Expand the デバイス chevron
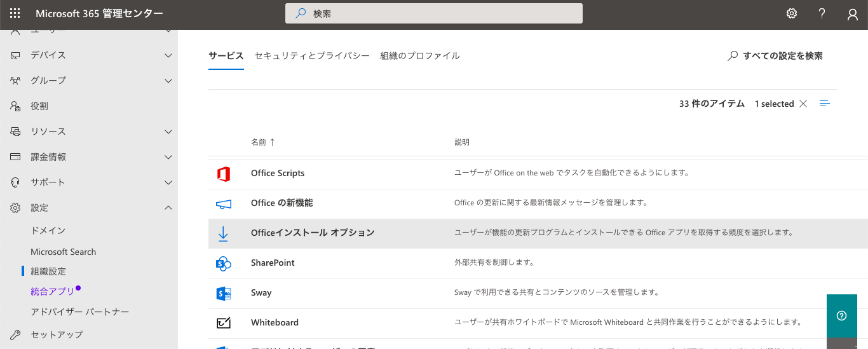The width and height of the screenshot is (868, 349). tap(168, 55)
